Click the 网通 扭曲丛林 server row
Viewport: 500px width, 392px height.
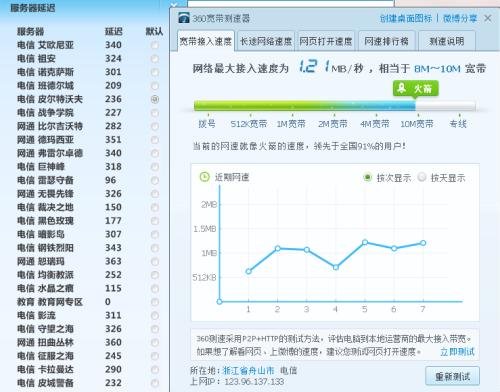(x=88, y=342)
